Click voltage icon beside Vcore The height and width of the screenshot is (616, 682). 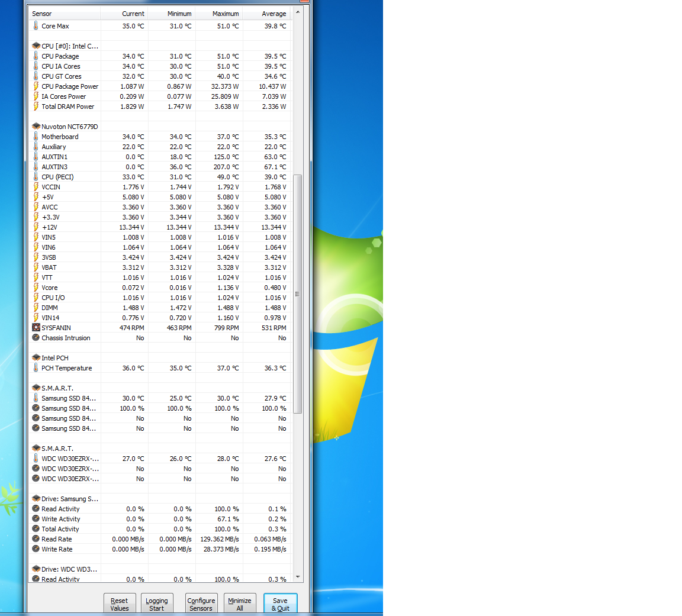[x=36, y=288]
